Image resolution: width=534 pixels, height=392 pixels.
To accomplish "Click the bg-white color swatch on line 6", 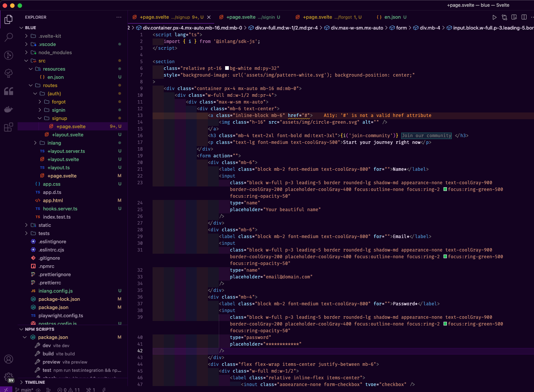I will pyautogui.click(x=227, y=68).
